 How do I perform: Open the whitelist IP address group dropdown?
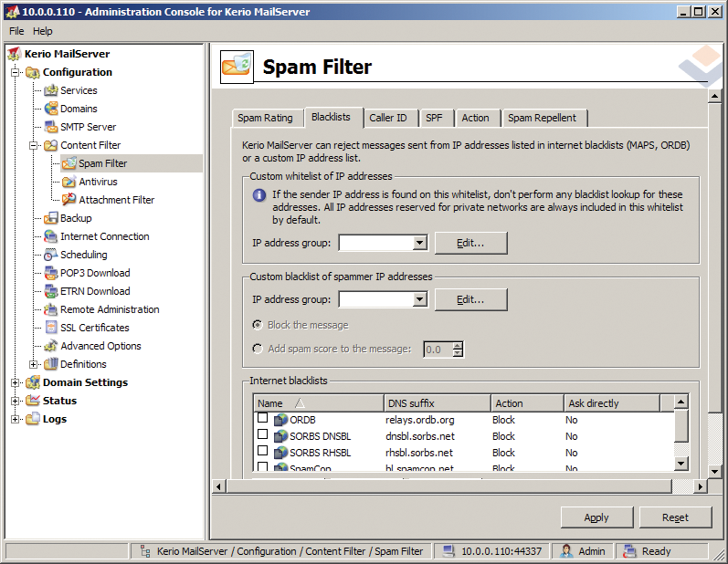tap(419, 243)
